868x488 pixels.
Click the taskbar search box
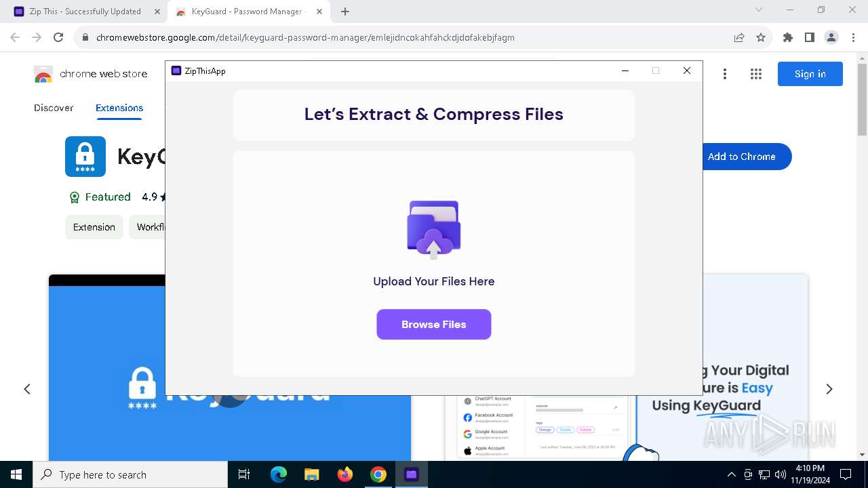pos(130,474)
